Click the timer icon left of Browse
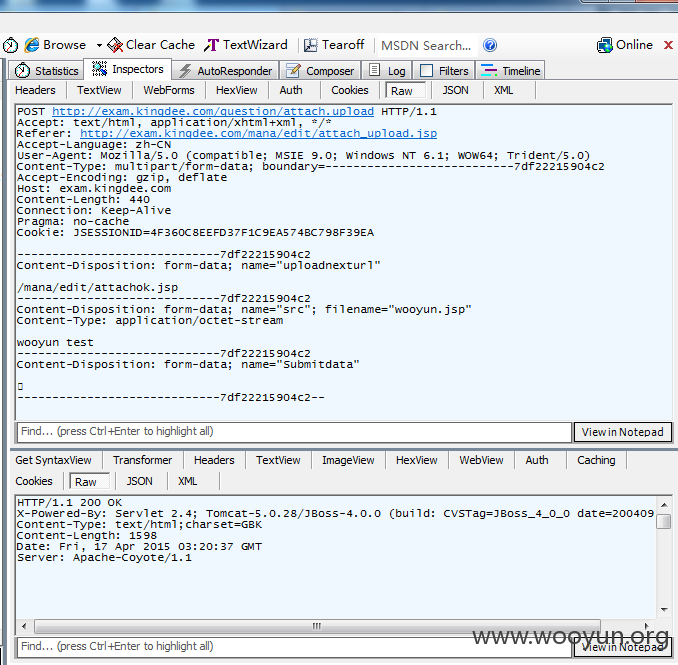Image resolution: width=678 pixels, height=665 pixels. point(10,45)
